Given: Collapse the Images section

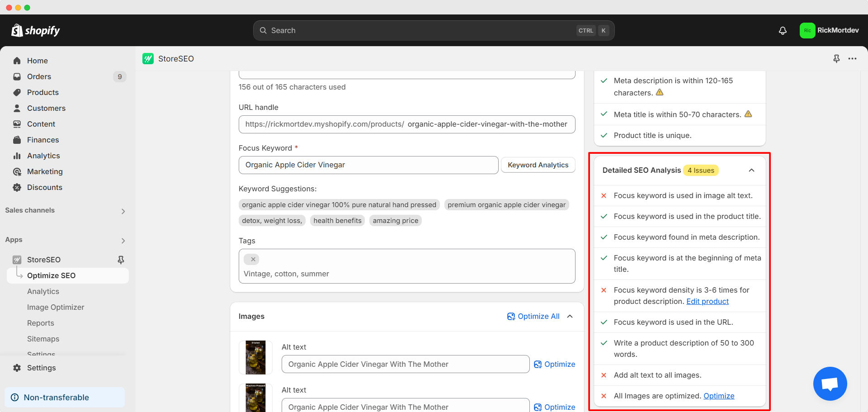Looking at the screenshot, I should [x=570, y=317].
